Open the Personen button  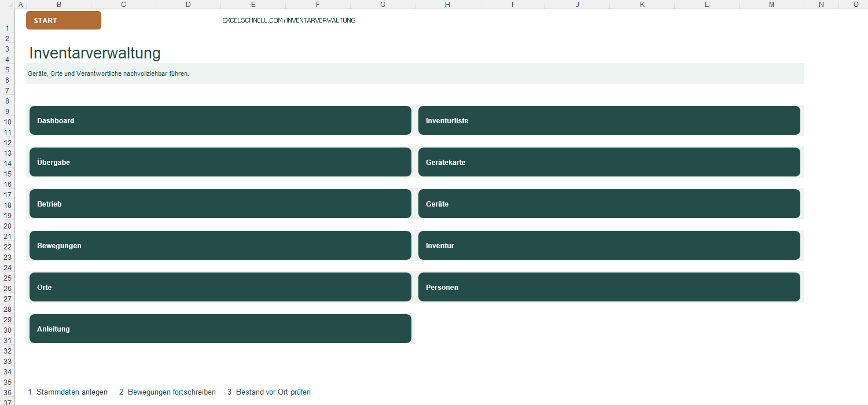[609, 287]
